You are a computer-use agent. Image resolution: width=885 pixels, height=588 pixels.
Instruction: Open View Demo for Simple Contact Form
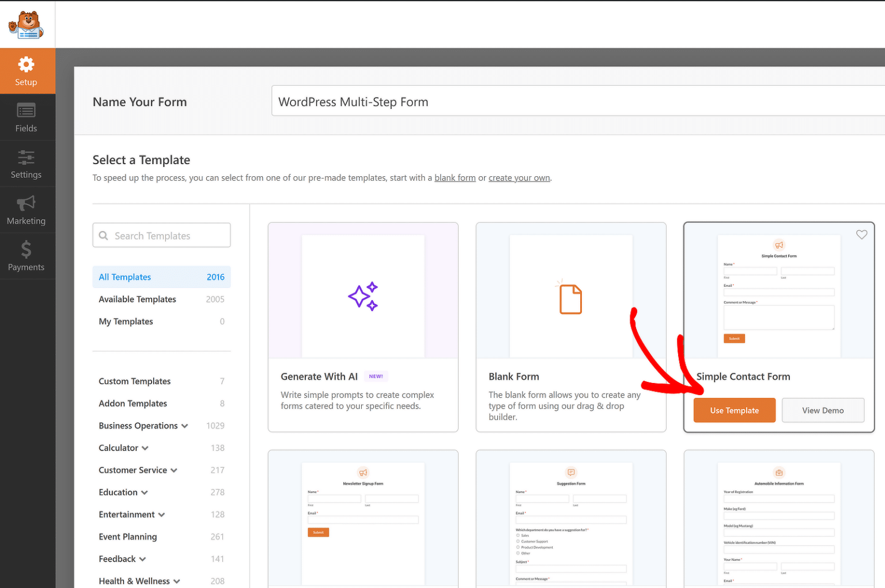point(823,410)
